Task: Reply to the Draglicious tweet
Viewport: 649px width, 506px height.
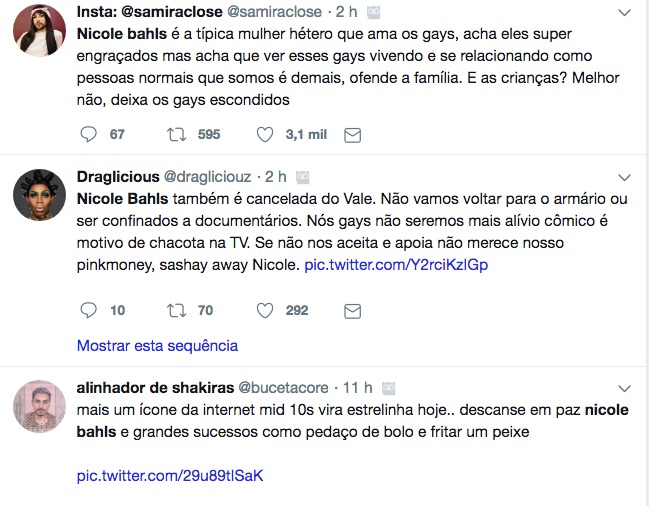Action: point(88,310)
